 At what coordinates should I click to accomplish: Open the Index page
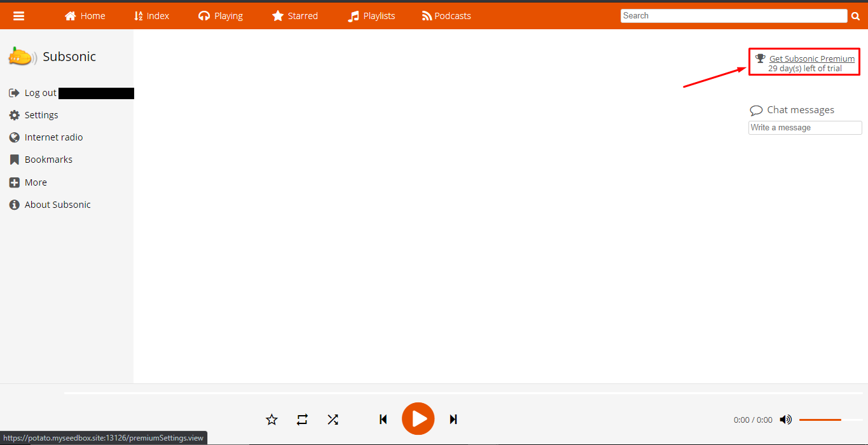151,16
